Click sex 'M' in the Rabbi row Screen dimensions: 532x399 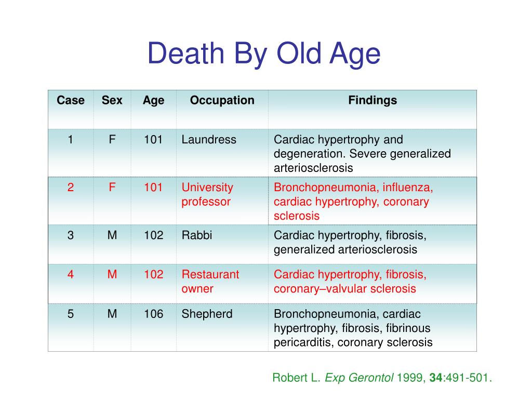(x=112, y=235)
